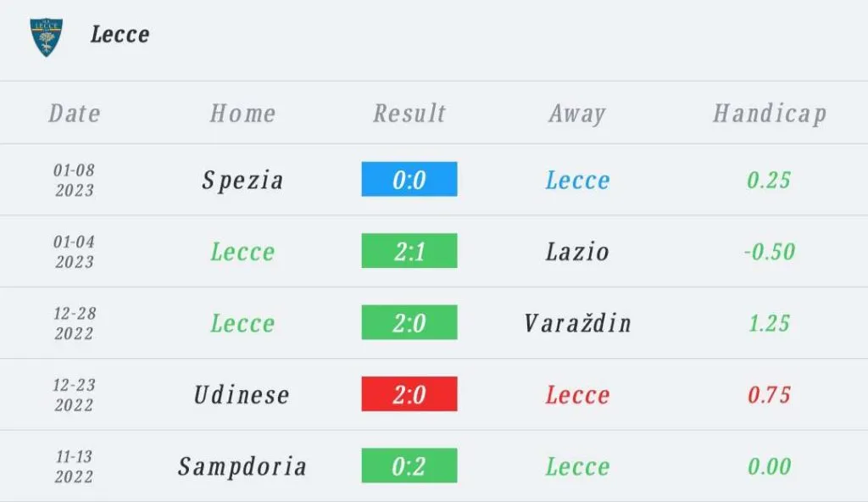The height and width of the screenshot is (502, 868).
Task: Select the Home column header
Action: 242,114
